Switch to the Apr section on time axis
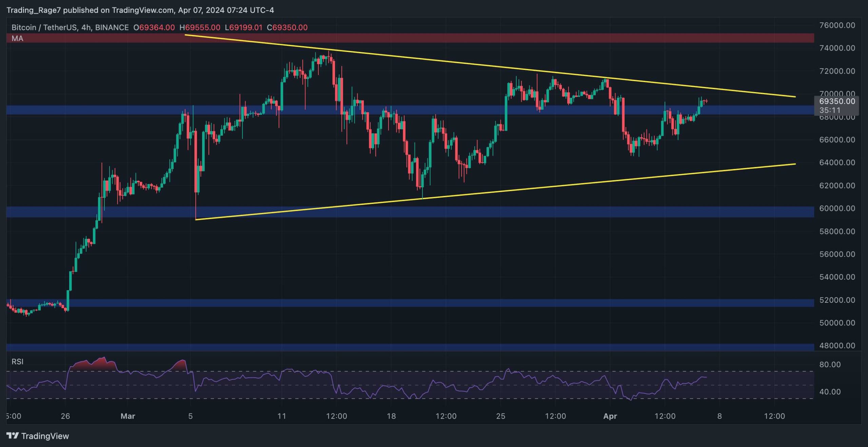This screenshot has height=447, width=868. tap(610, 416)
